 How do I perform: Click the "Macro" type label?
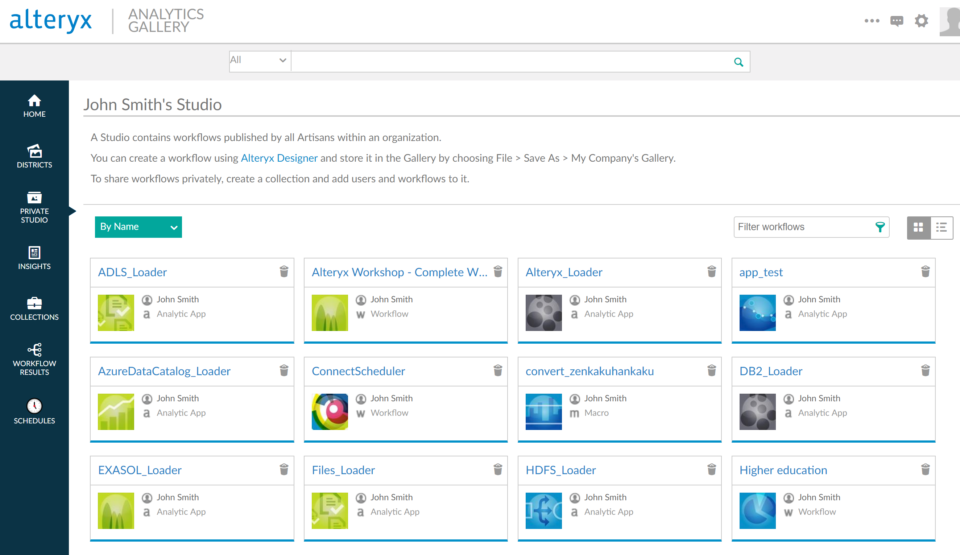pos(596,413)
